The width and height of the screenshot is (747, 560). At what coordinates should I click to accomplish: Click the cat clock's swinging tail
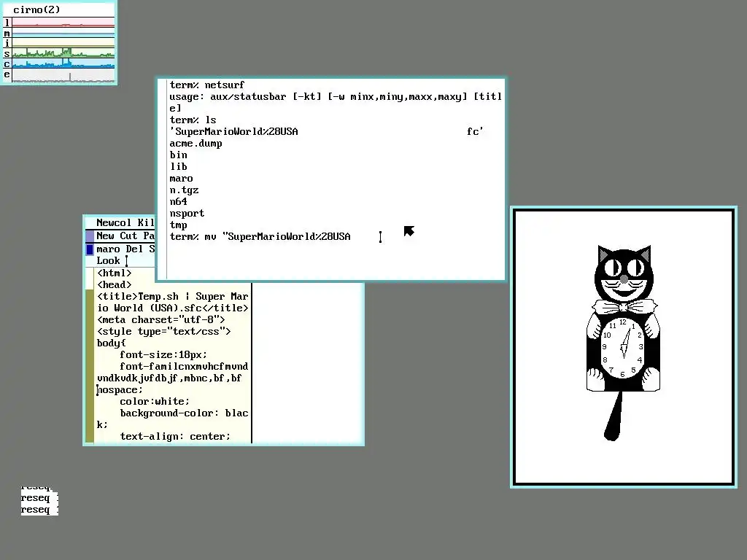614,416
